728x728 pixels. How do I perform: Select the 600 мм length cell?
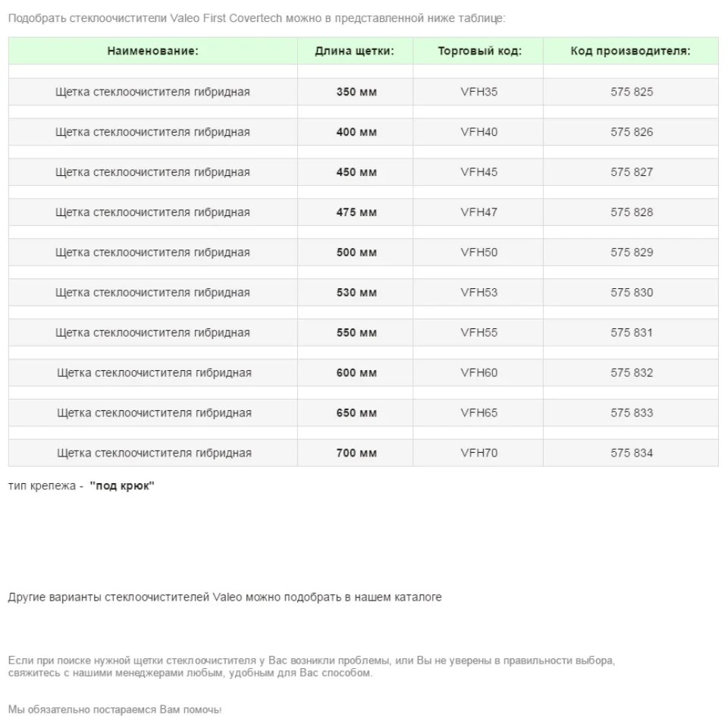click(x=356, y=373)
